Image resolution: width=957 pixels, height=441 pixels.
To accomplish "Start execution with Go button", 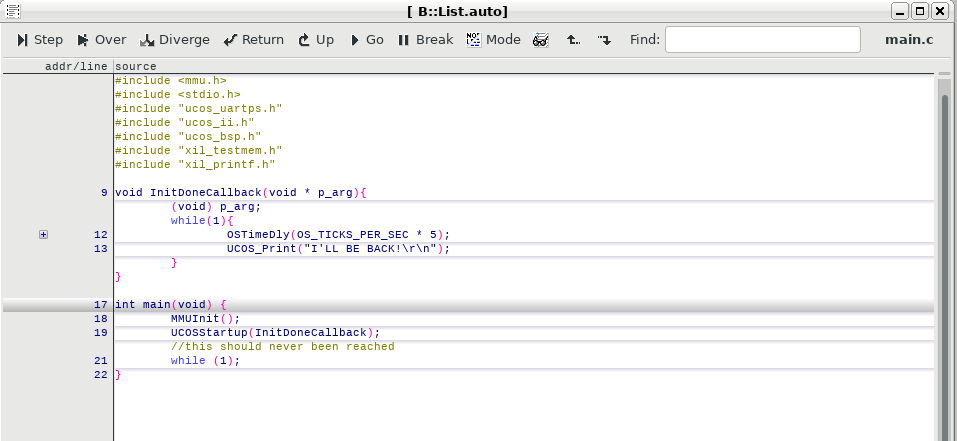I will click(x=366, y=40).
